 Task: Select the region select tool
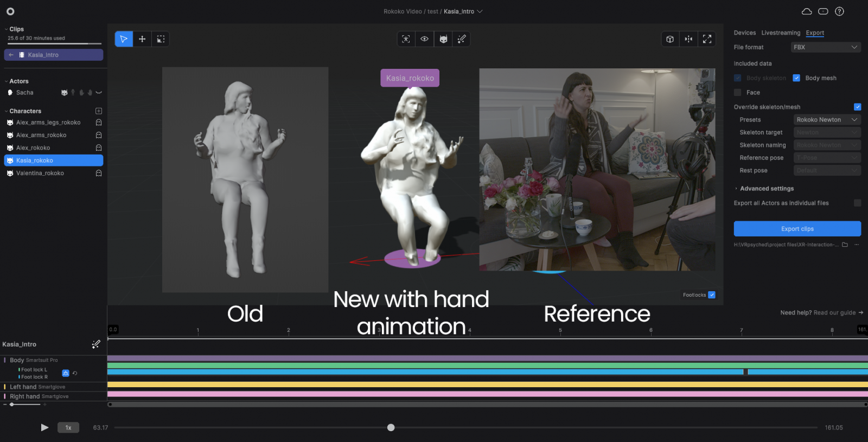[x=161, y=39]
